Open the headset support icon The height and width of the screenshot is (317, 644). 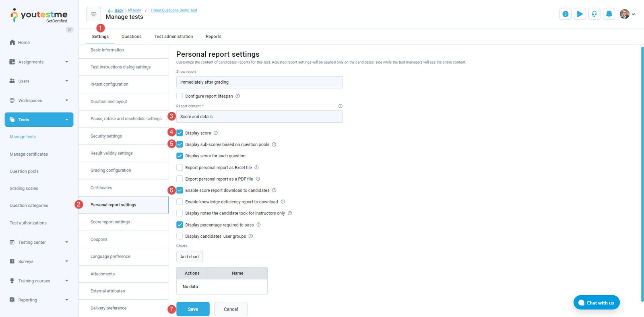tap(594, 14)
